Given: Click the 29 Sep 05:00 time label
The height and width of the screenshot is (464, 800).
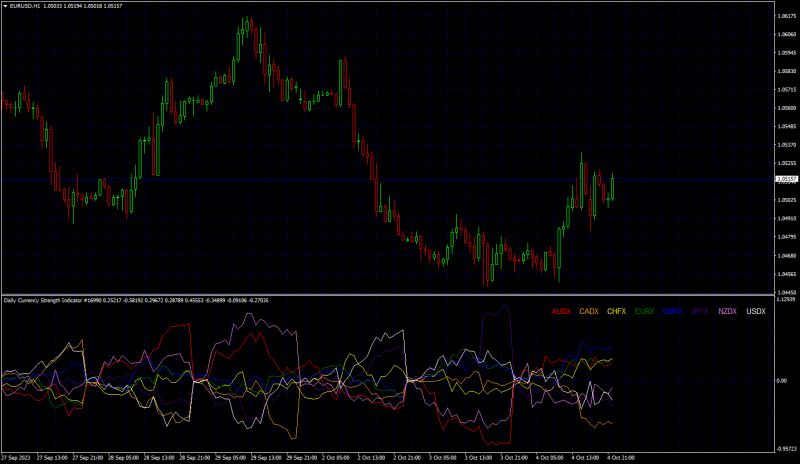Looking at the screenshot, I should pyautogui.click(x=231, y=458).
